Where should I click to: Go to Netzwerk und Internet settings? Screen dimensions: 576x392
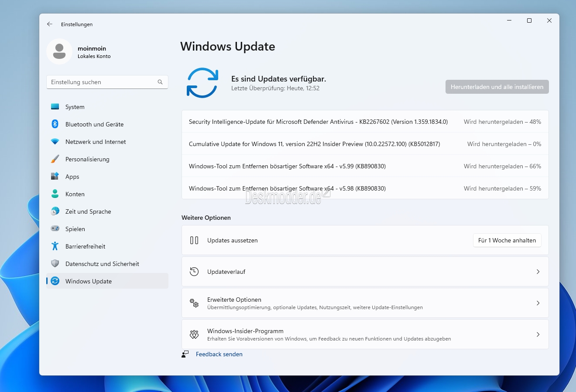click(x=107, y=142)
